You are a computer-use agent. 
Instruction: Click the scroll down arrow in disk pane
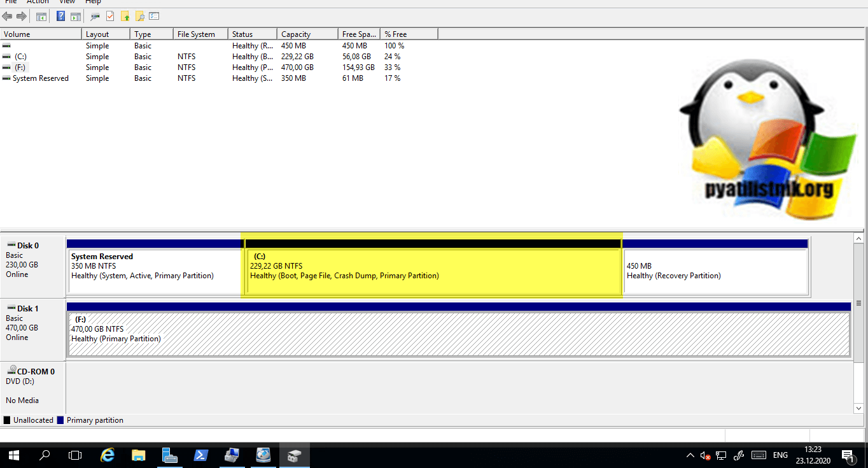[858, 408]
